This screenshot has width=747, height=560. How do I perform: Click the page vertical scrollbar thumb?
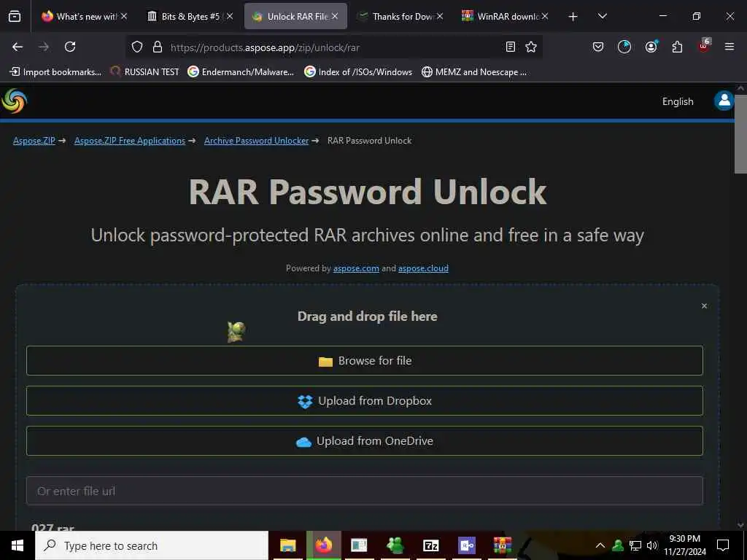click(740, 133)
